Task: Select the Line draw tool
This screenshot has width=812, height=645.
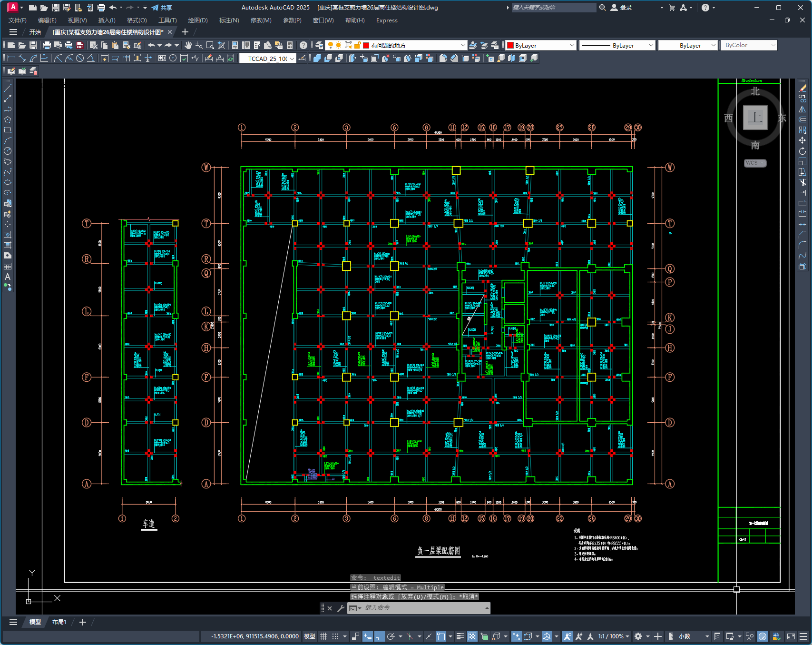Action: pyautogui.click(x=8, y=88)
